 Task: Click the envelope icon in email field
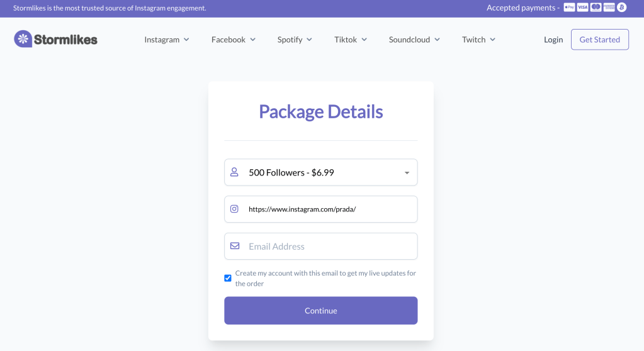pos(234,246)
